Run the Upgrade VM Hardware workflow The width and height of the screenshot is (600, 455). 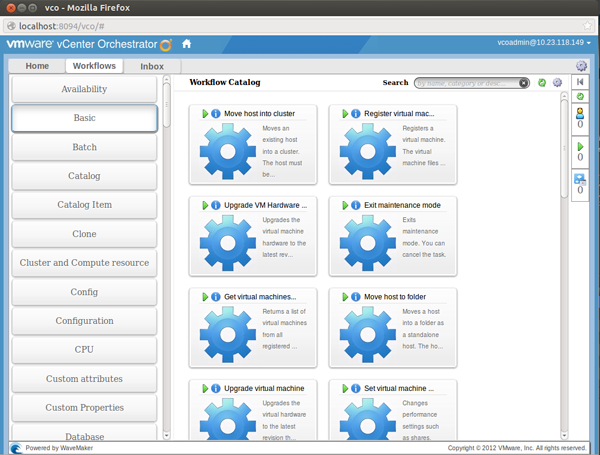(x=205, y=205)
